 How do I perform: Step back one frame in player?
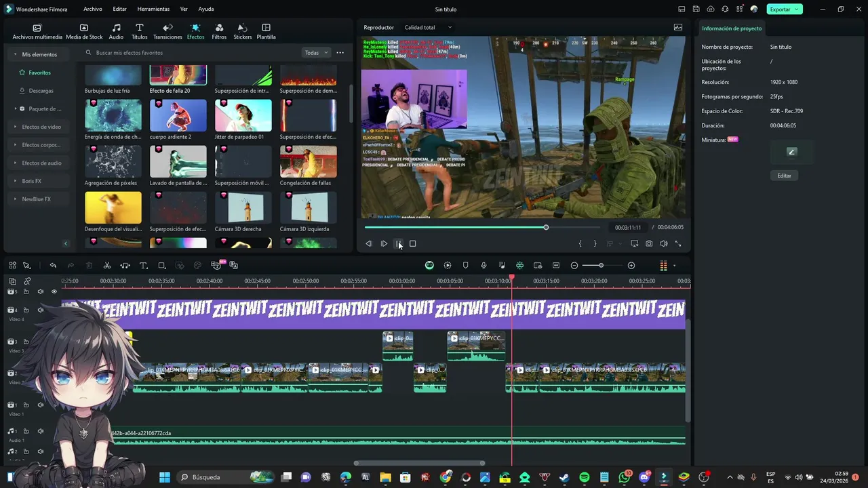(x=369, y=244)
